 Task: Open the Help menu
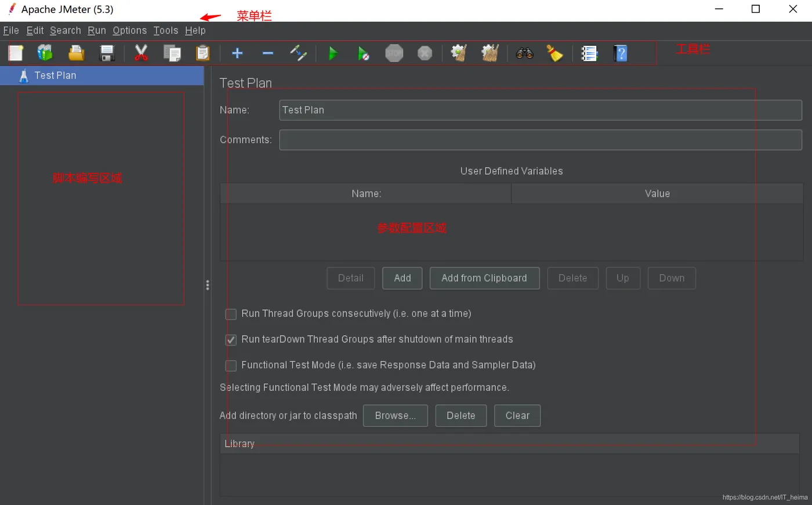click(x=195, y=30)
